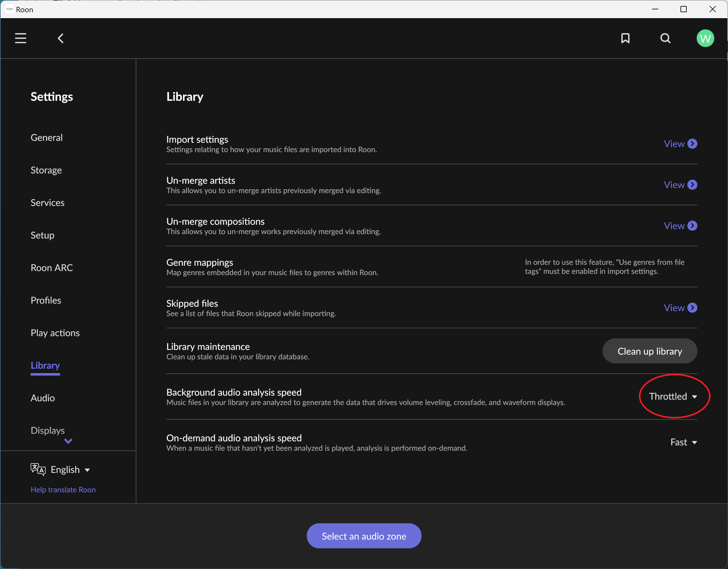
Task: Switch to the Audio settings tab
Action: (43, 398)
